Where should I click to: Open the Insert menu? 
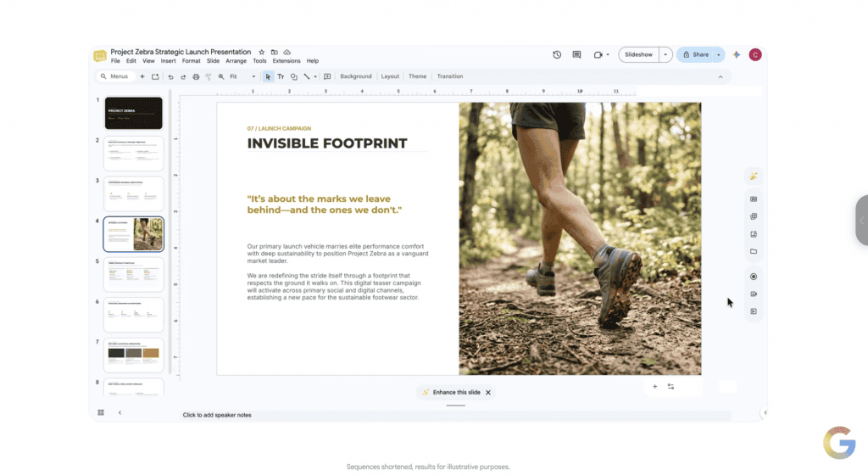click(168, 61)
